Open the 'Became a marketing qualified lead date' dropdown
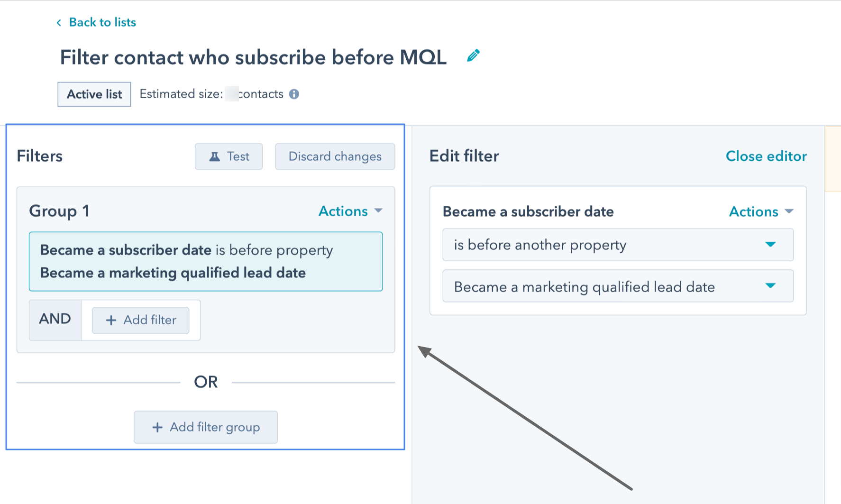The height and width of the screenshot is (504, 841). click(618, 286)
